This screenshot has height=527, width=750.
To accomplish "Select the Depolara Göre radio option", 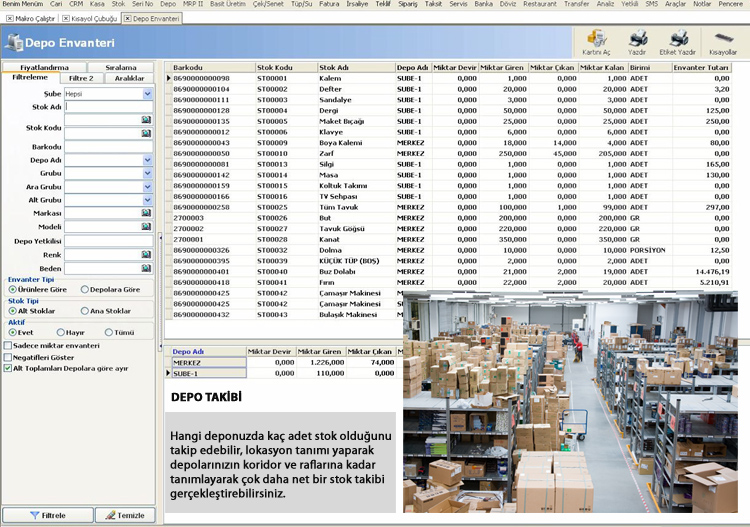I will pyautogui.click(x=84, y=289).
